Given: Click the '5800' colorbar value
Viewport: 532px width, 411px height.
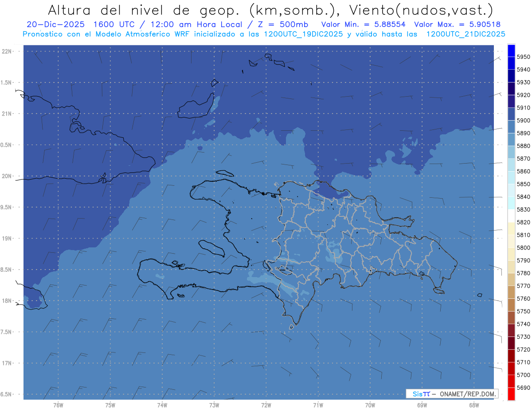Looking at the screenshot, I should pos(524,247).
